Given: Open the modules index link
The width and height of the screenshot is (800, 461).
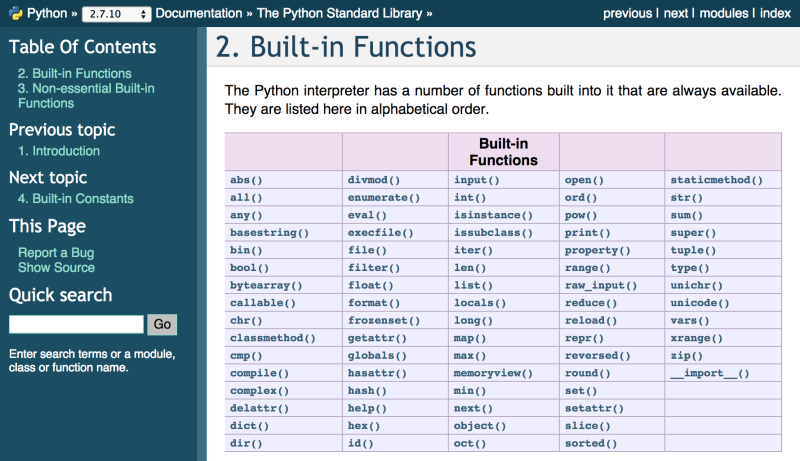Looking at the screenshot, I should (x=725, y=14).
